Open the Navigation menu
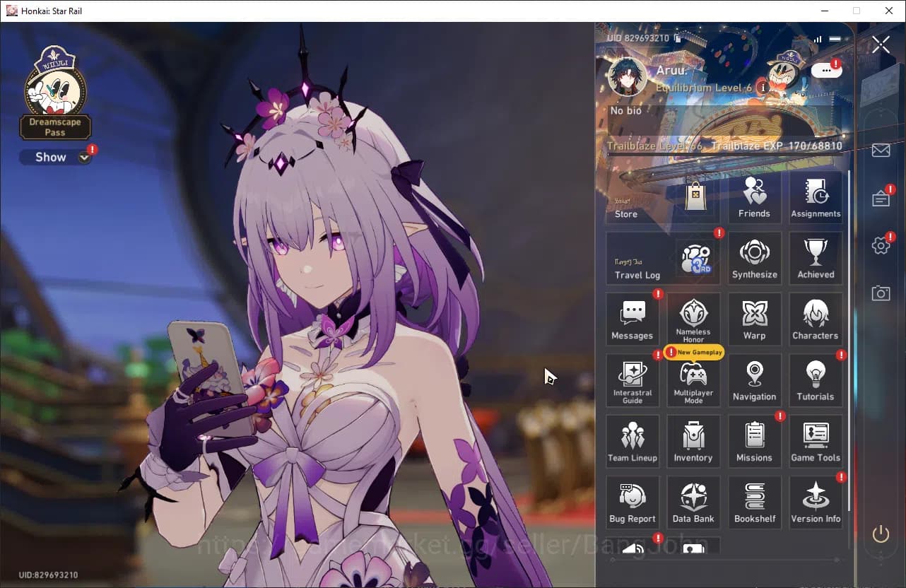This screenshot has height=588, width=906. tap(754, 380)
